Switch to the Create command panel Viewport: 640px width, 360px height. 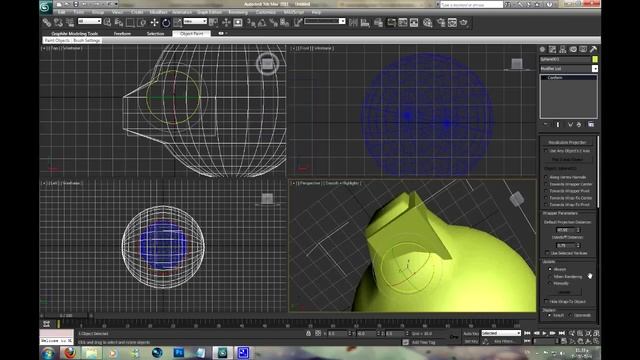(x=542, y=49)
